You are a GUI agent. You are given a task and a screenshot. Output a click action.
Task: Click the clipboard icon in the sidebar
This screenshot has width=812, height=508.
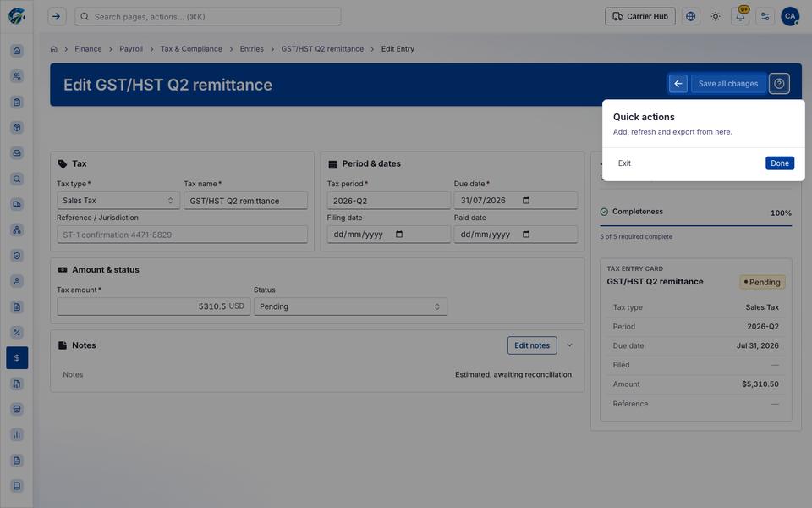click(17, 102)
